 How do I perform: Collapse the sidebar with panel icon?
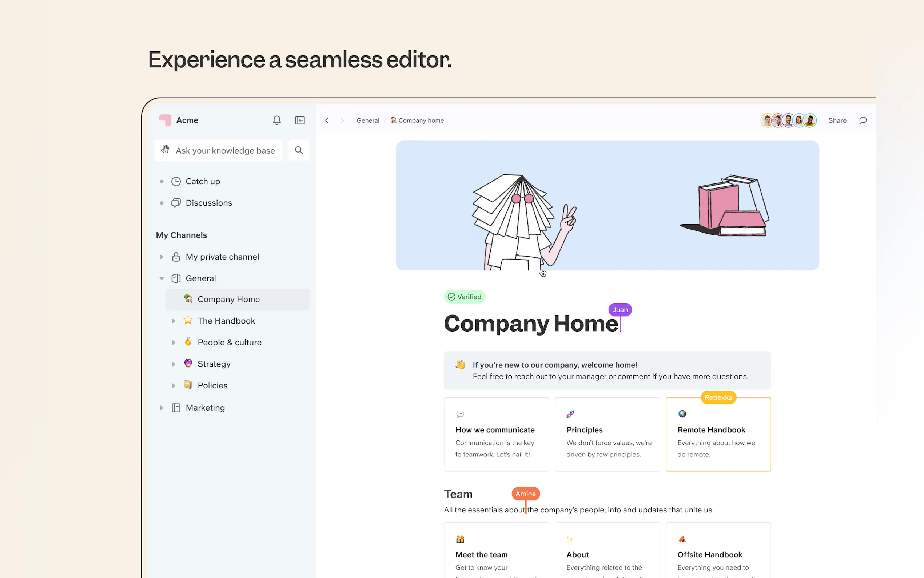300,120
